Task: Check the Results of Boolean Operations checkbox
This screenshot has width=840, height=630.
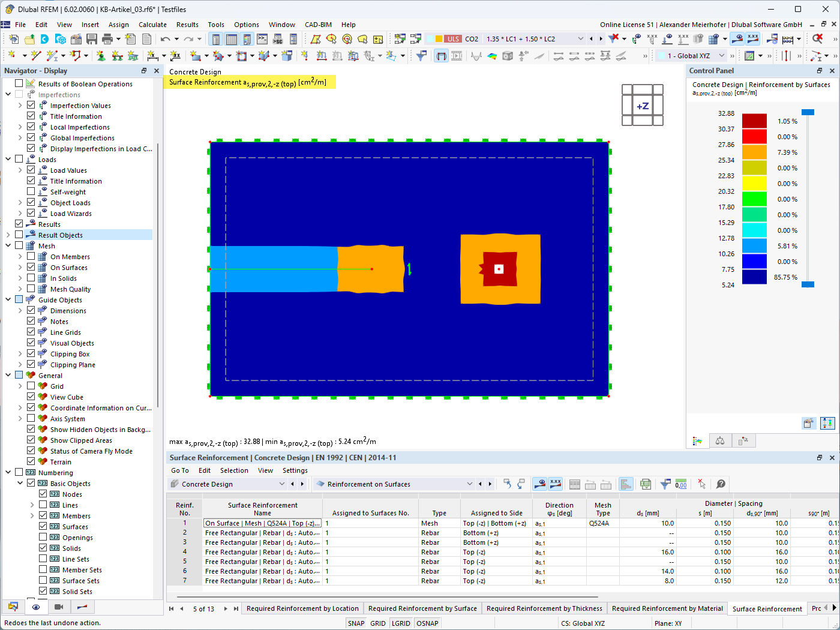Action: [x=19, y=84]
